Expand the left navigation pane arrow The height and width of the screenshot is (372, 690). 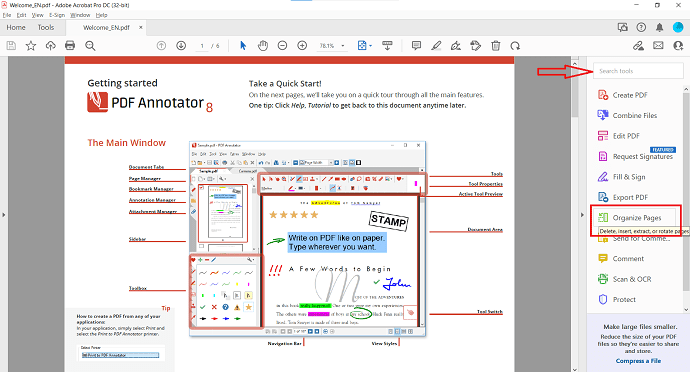[x=4, y=215]
